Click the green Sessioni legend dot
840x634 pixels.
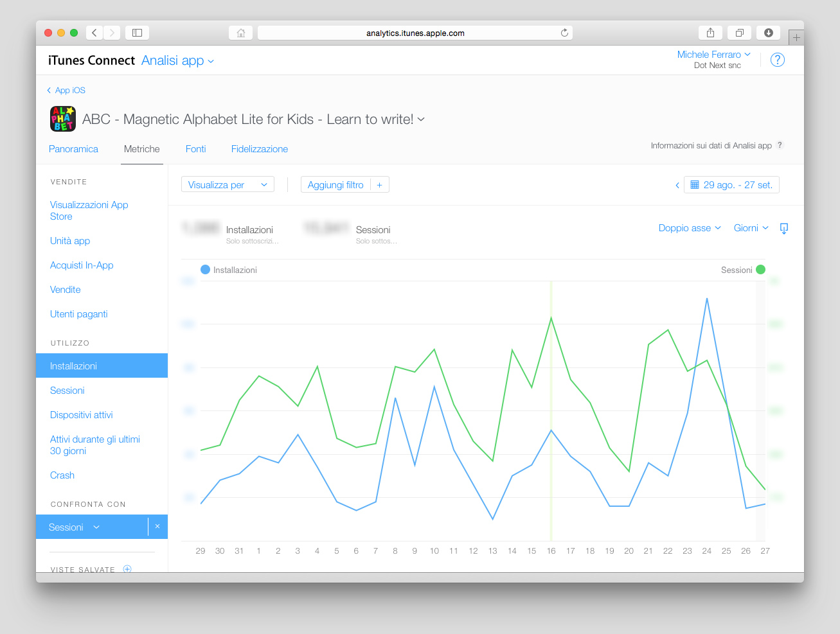tap(761, 270)
